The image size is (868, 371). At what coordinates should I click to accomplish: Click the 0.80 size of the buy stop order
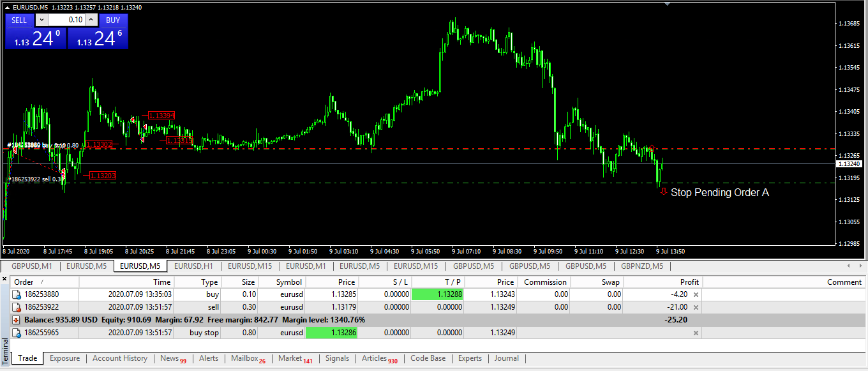pos(239,333)
